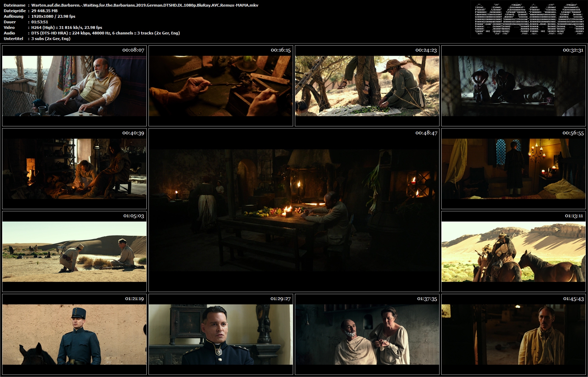Click the duration value 01:53:51

click(x=40, y=22)
